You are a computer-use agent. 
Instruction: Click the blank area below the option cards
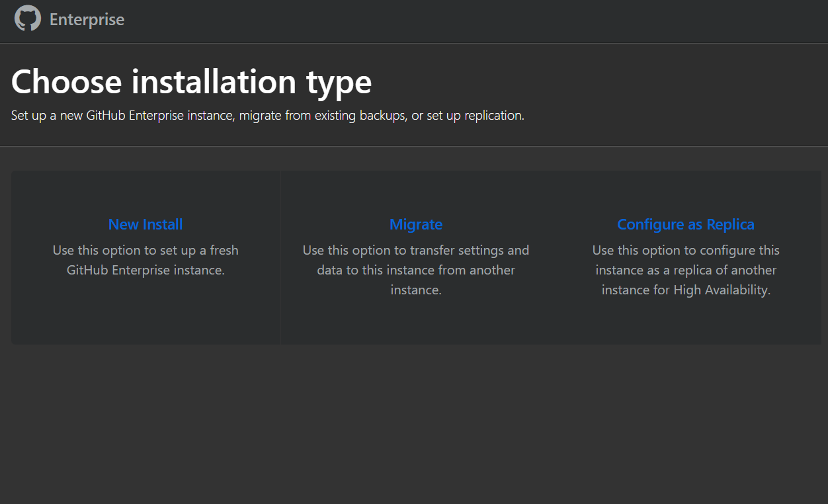pos(414,423)
